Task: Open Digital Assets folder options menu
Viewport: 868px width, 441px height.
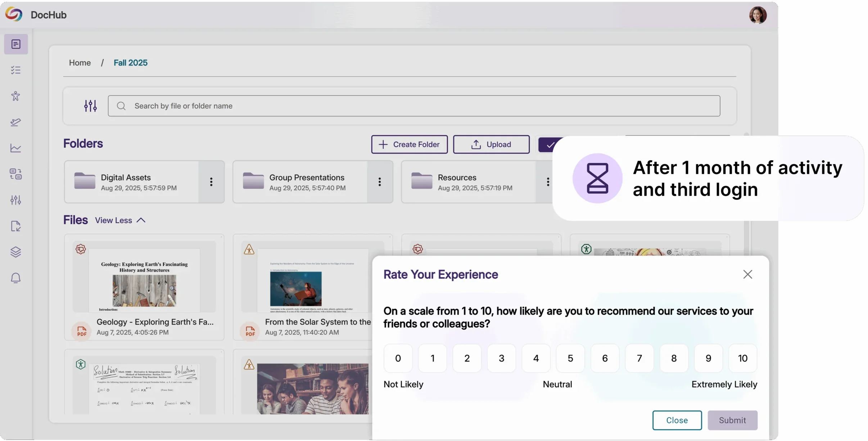Action: click(211, 182)
